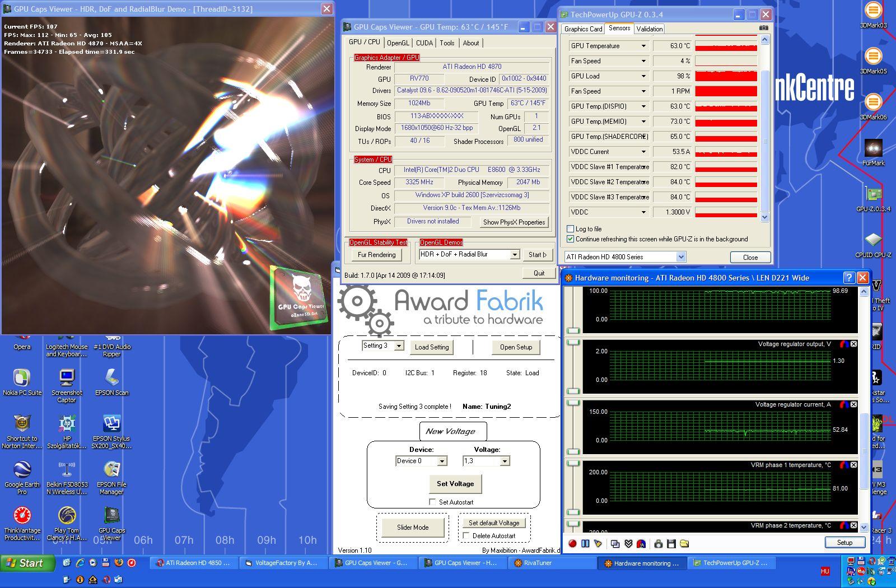The height and width of the screenshot is (588, 896).
Task: Open the Tools tab in GPU Caps Viewer
Action: pos(447,43)
